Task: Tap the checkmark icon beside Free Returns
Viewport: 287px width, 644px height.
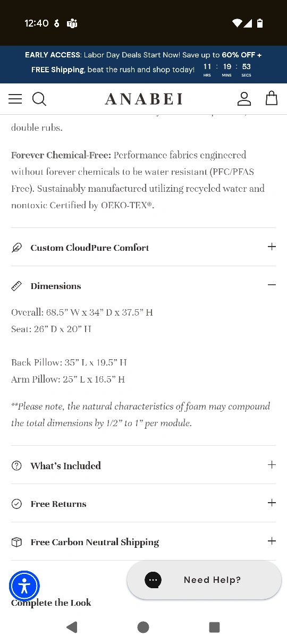Action: (x=17, y=504)
